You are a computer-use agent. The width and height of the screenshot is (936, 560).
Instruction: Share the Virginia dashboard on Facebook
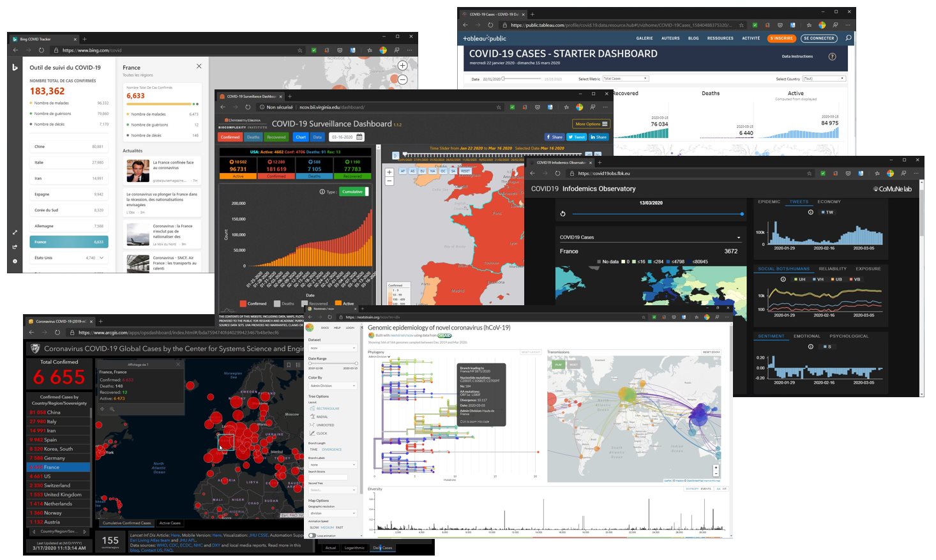pyautogui.click(x=554, y=137)
